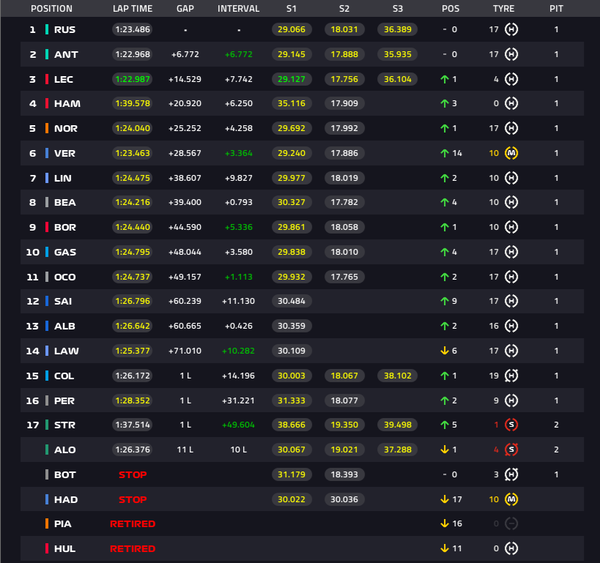Image resolution: width=600 pixels, height=563 pixels.
Task: Click the hard tyre icon in NOR row
Action: [x=511, y=128]
